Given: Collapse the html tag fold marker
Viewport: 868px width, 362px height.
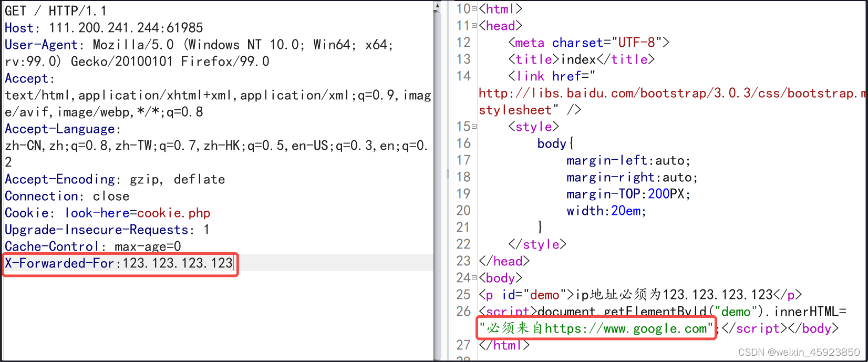Looking at the screenshot, I should [x=474, y=9].
